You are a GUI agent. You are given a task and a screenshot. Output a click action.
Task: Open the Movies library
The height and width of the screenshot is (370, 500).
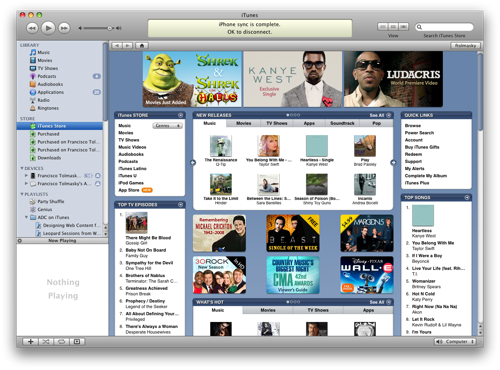tap(45, 60)
